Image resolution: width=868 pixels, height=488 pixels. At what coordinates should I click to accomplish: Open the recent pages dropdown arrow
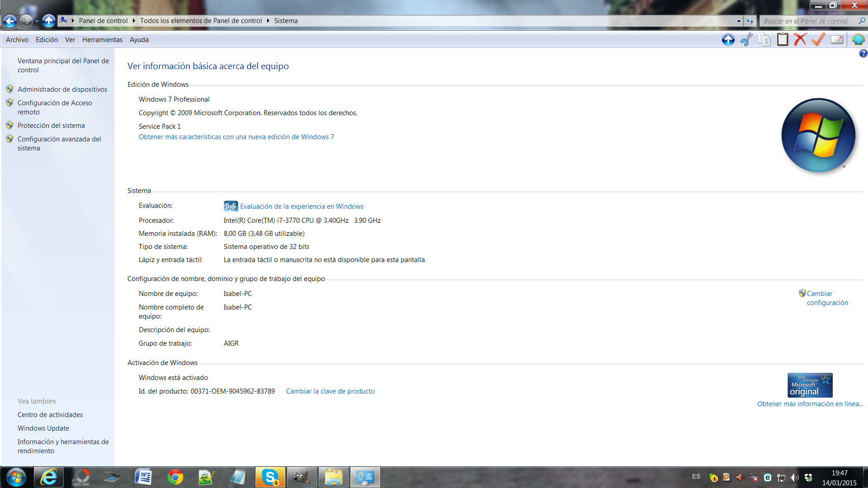37,21
